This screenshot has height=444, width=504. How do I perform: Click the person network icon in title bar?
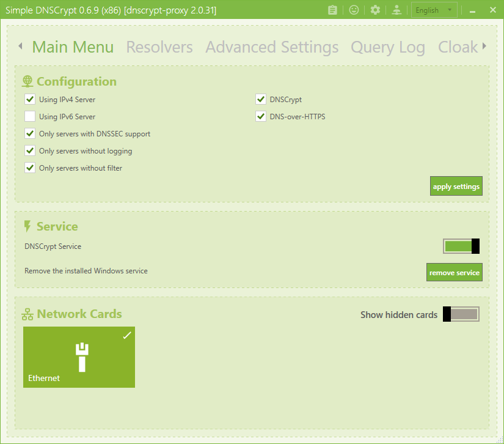click(x=396, y=10)
